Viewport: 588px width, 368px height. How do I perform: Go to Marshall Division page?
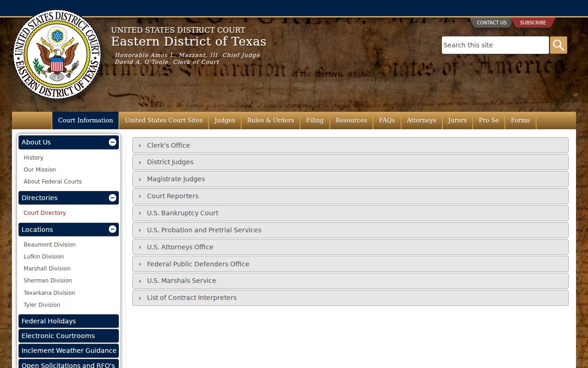pos(47,268)
